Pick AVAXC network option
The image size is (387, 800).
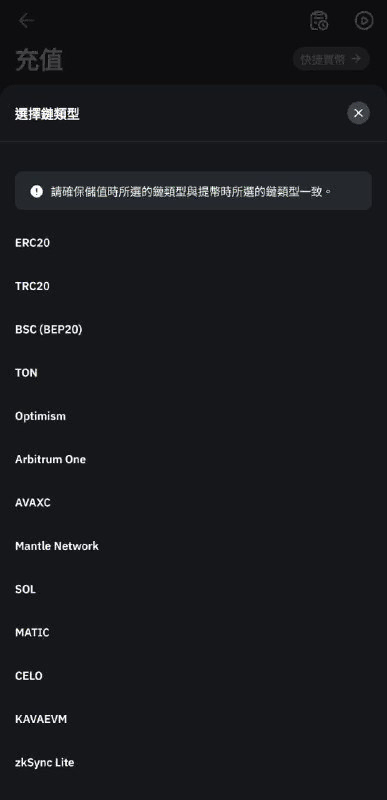(x=193, y=503)
